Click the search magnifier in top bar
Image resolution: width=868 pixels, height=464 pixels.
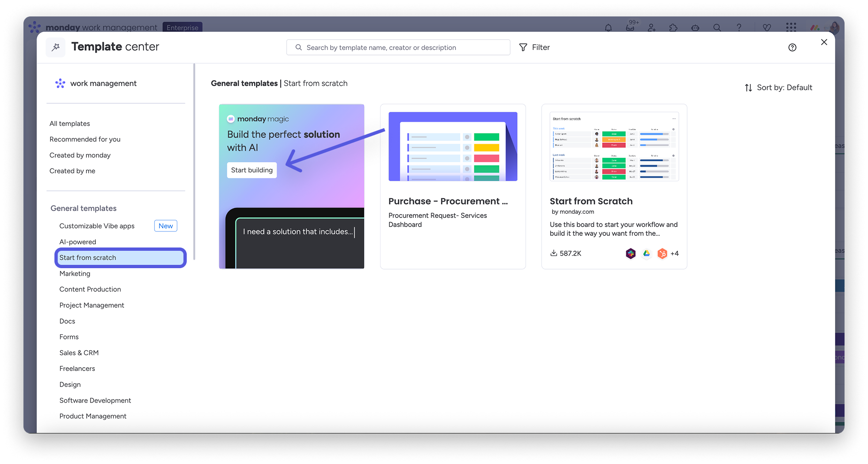(x=717, y=28)
